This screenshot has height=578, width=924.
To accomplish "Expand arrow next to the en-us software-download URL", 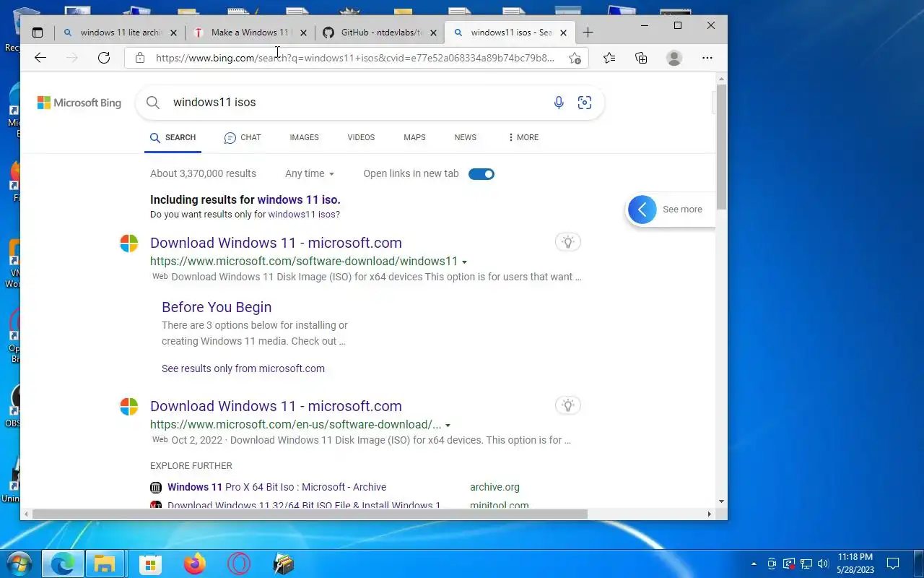I will coord(448,426).
